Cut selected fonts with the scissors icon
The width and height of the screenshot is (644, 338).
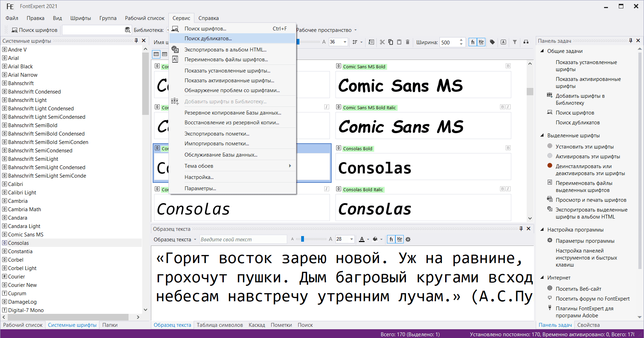coord(382,42)
